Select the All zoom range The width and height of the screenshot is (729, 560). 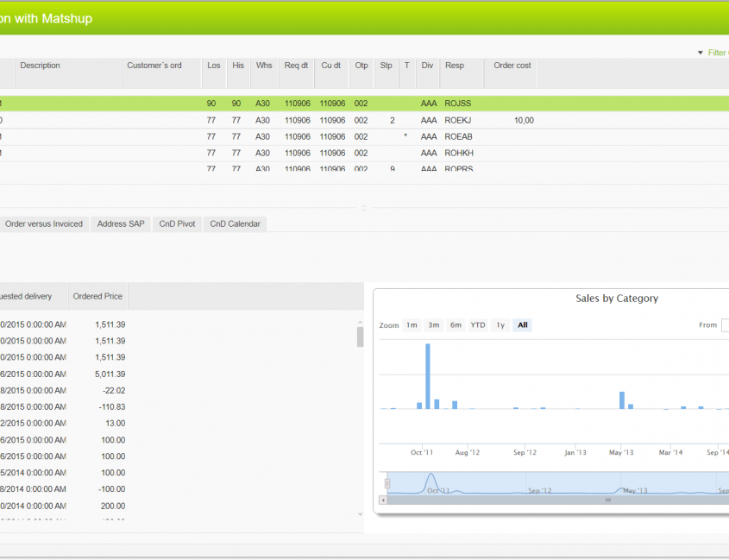pos(522,325)
